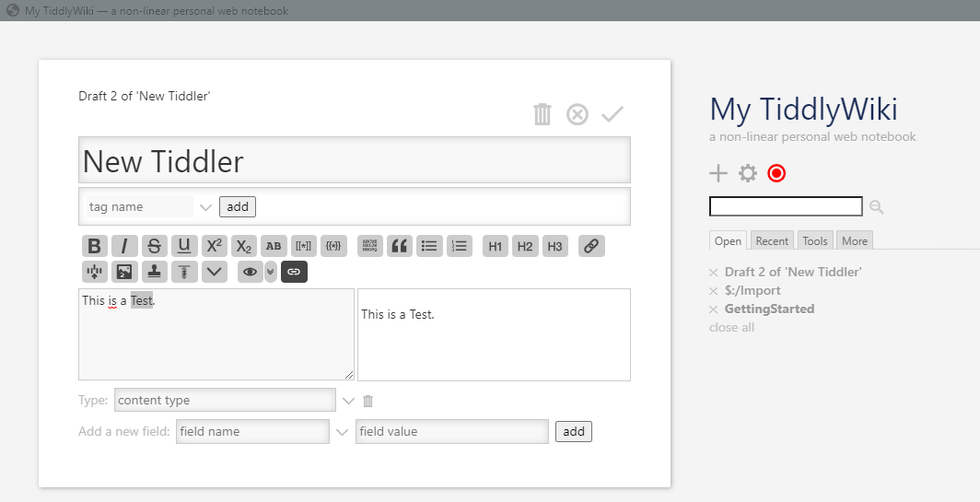
Task: Apply strikethrough formatting
Action: [x=155, y=246]
